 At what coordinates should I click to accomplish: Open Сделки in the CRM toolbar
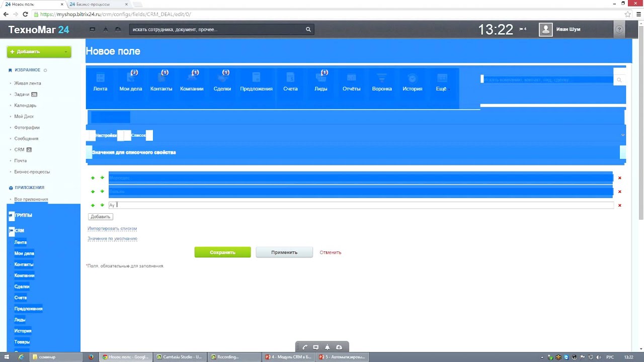[x=222, y=81]
